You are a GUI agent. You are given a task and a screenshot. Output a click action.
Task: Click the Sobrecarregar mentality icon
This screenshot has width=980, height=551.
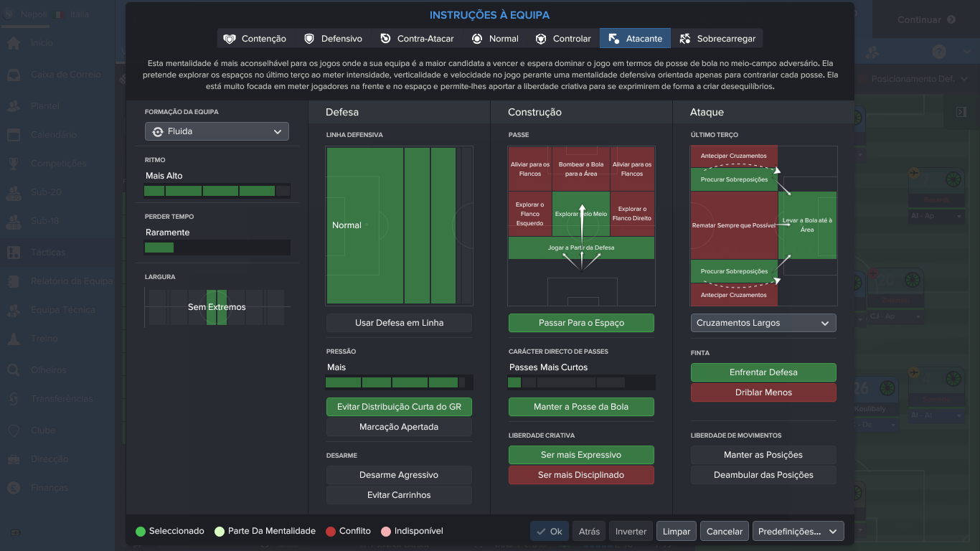(684, 39)
